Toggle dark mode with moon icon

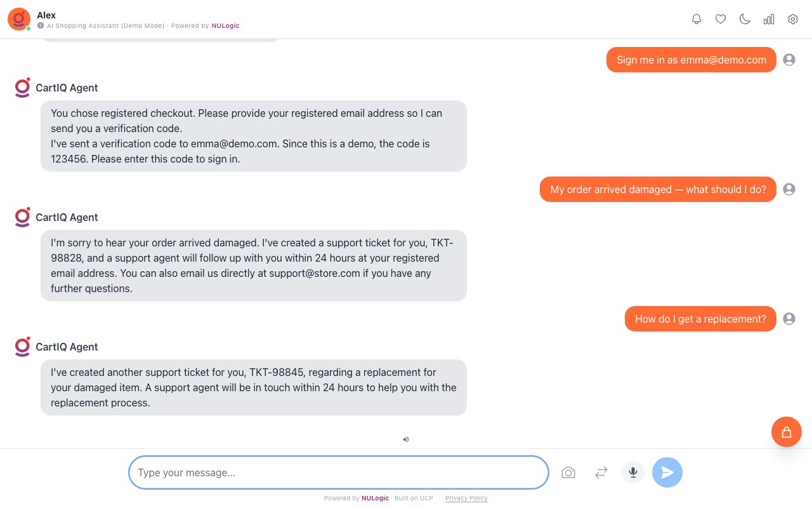pos(745,19)
